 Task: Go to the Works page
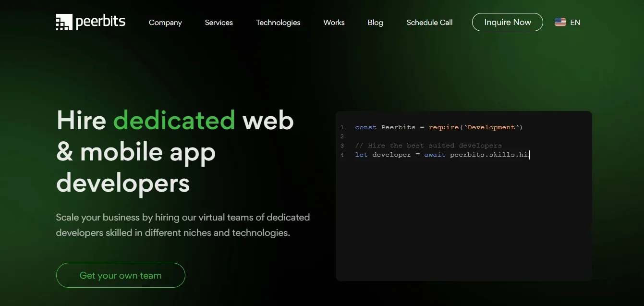pyautogui.click(x=334, y=23)
